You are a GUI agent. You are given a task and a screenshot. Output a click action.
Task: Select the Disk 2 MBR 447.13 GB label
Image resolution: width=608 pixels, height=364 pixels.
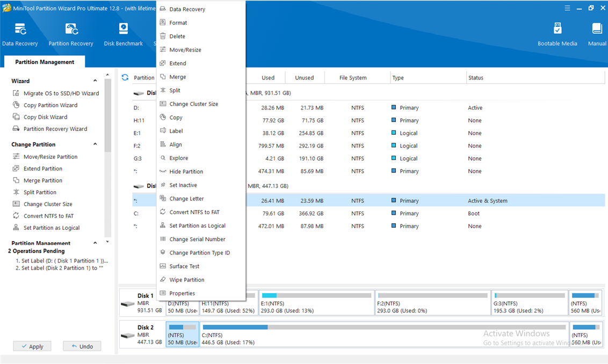[x=142, y=334]
